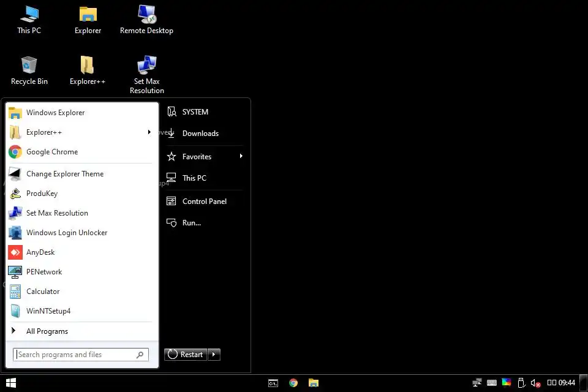The image size is (588, 392).
Task: Open the Run... dialog
Action: (x=205, y=222)
